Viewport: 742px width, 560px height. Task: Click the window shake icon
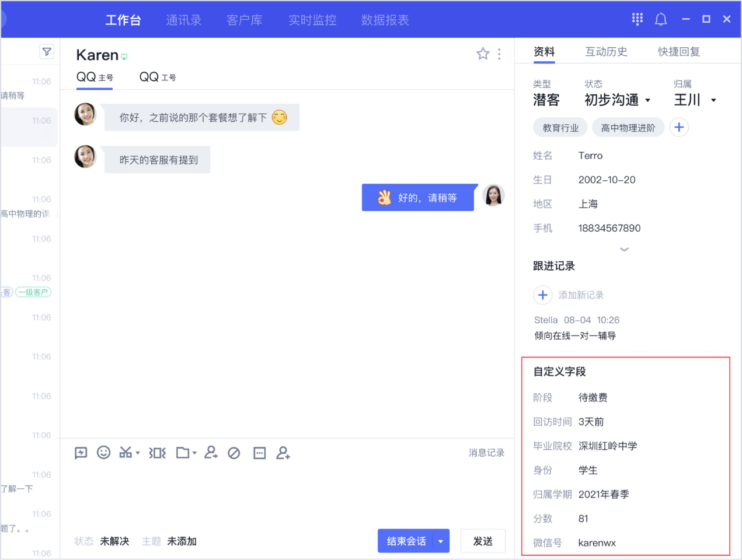158,453
